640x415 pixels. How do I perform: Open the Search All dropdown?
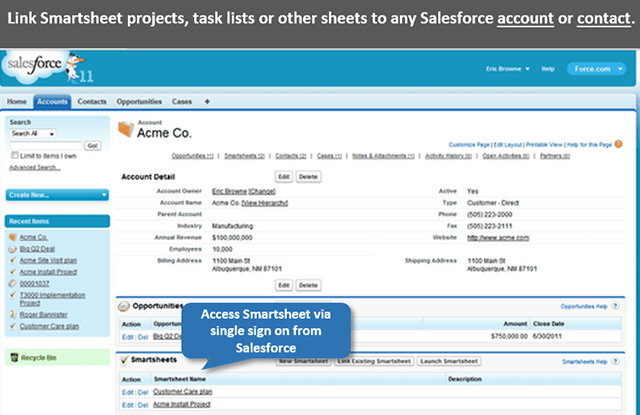pos(33,133)
